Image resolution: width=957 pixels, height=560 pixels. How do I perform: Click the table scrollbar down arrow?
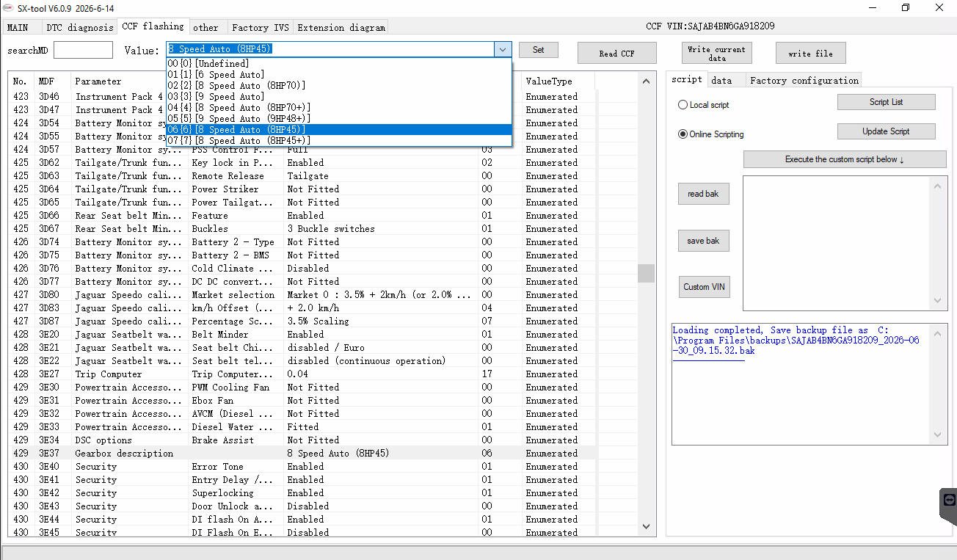tap(646, 526)
